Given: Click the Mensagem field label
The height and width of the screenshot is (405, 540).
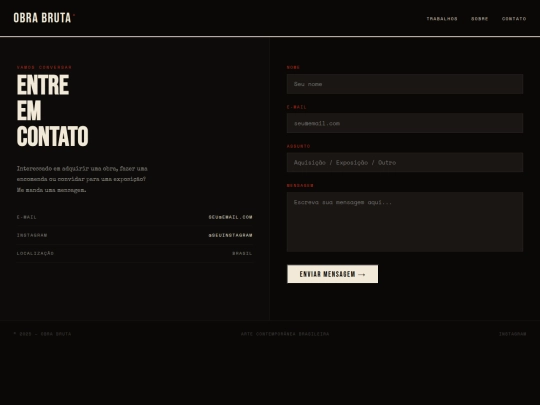Looking at the screenshot, I should point(300,186).
